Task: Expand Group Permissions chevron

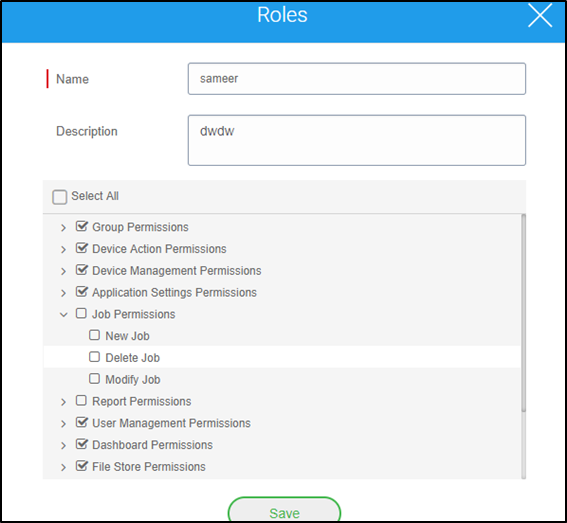Action: pos(63,228)
